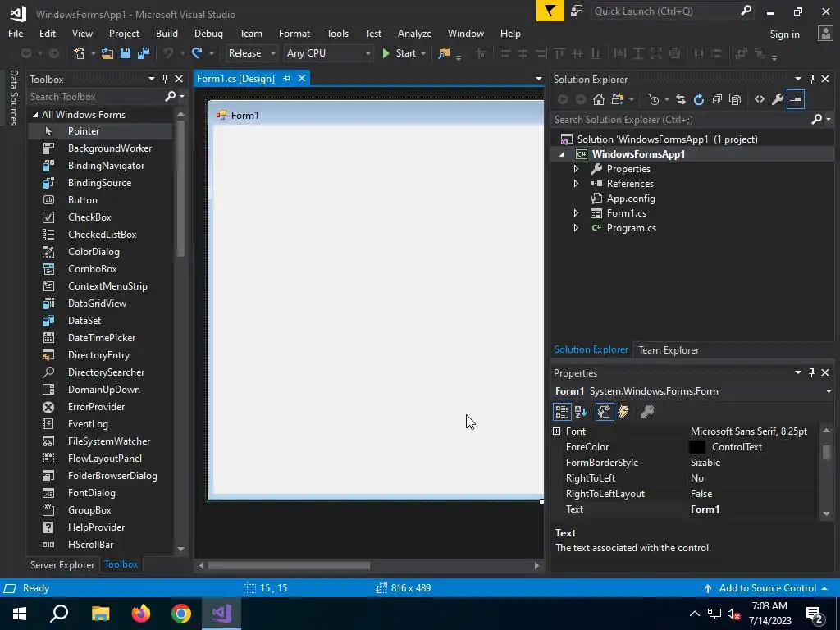Select the CheckBox control in Toolbox
Viewport: 840px width, 630px height.
100,217
